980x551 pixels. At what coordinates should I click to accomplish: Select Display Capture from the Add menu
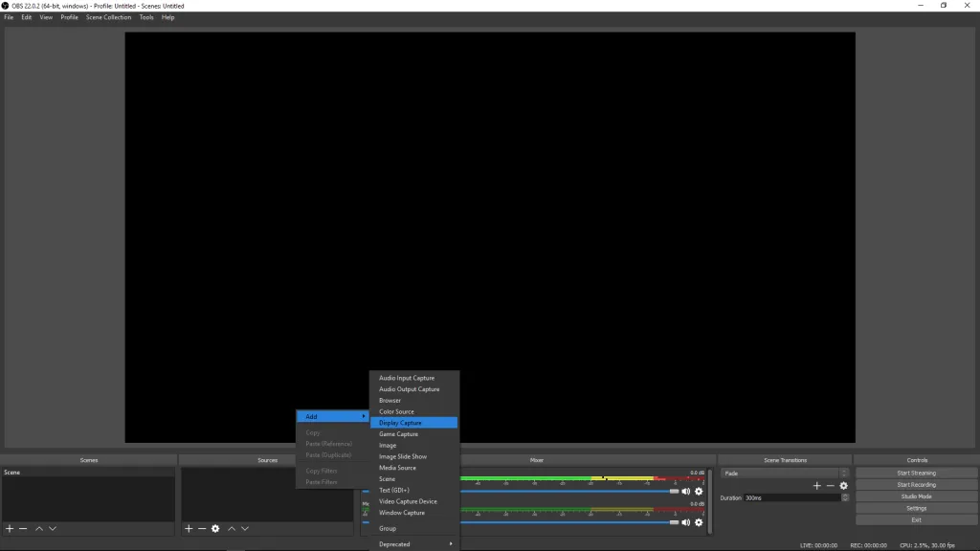tap(412, 422)
